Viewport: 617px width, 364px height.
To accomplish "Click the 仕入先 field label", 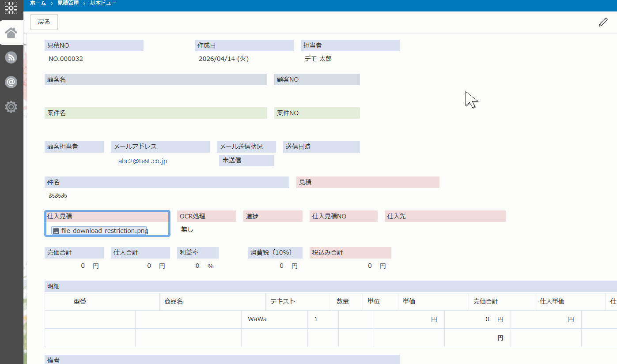I will [x=445, y=216].
